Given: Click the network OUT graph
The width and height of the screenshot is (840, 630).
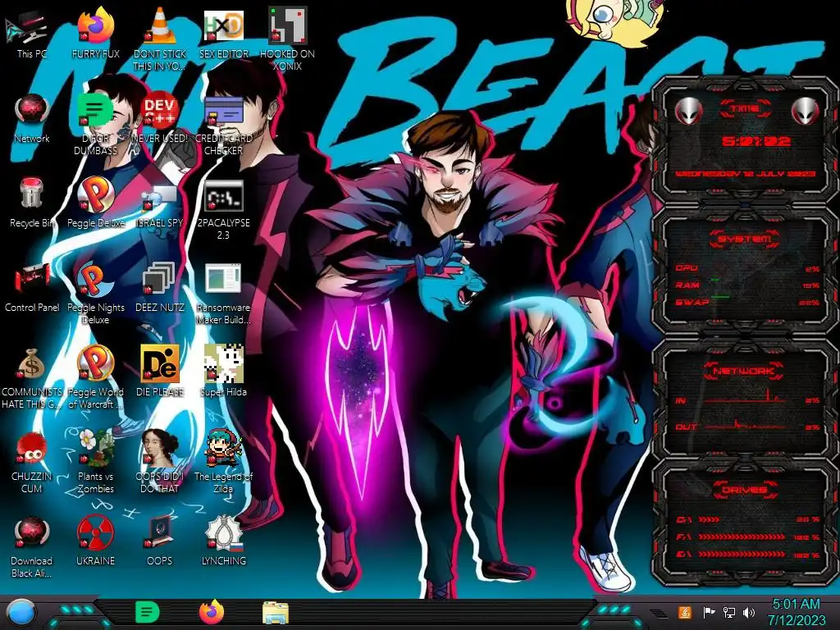Looking at the screenshot, I should pos(745,424).
